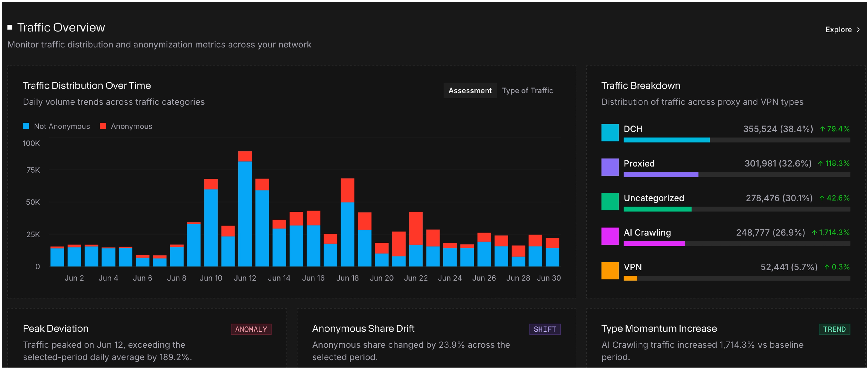Switch to the Assessment tab
This screenshot has width=868, height=368.
(x=470, y=91)
